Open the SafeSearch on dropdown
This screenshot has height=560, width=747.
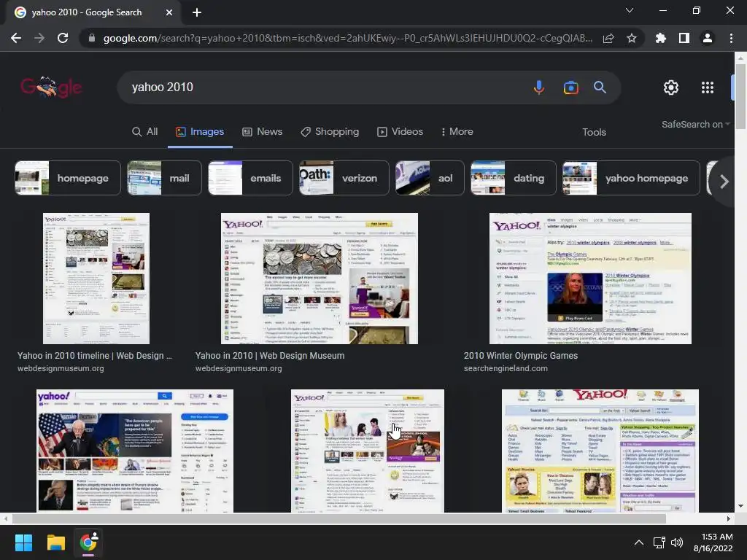(x=695, y=124)
